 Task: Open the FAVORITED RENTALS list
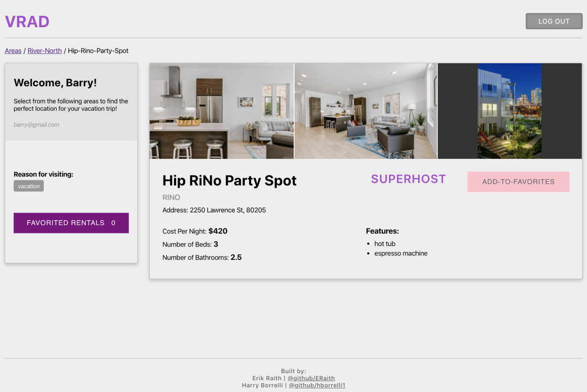(71, 223)
